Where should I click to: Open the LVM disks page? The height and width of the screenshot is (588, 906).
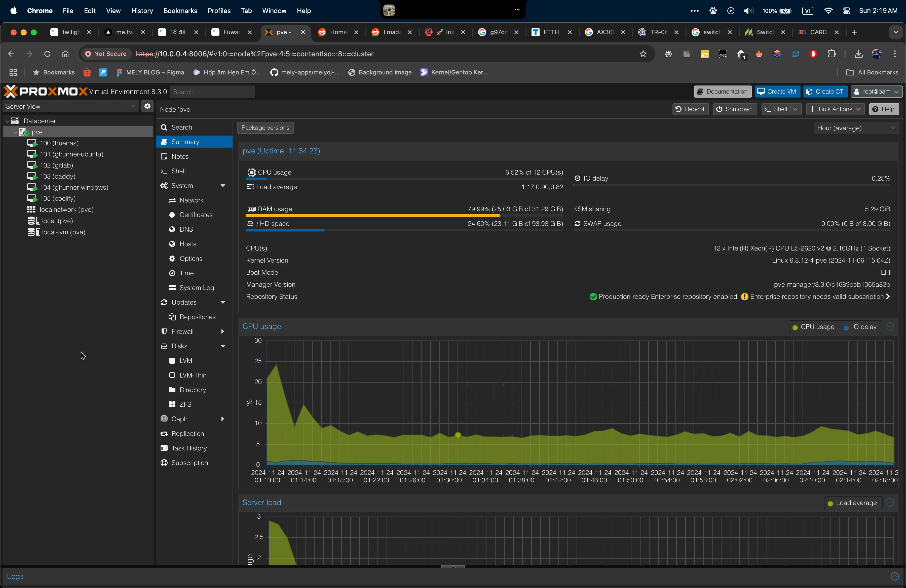(194, 361)
